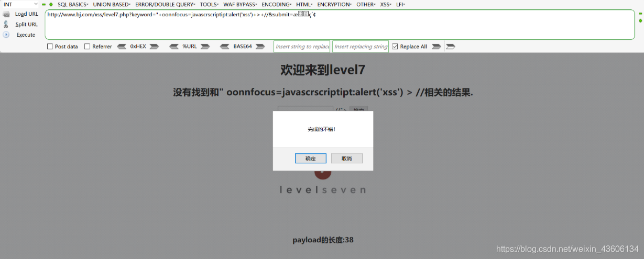Enable the Referrer checkbox
644x259 pixels.
pos(87,47)
